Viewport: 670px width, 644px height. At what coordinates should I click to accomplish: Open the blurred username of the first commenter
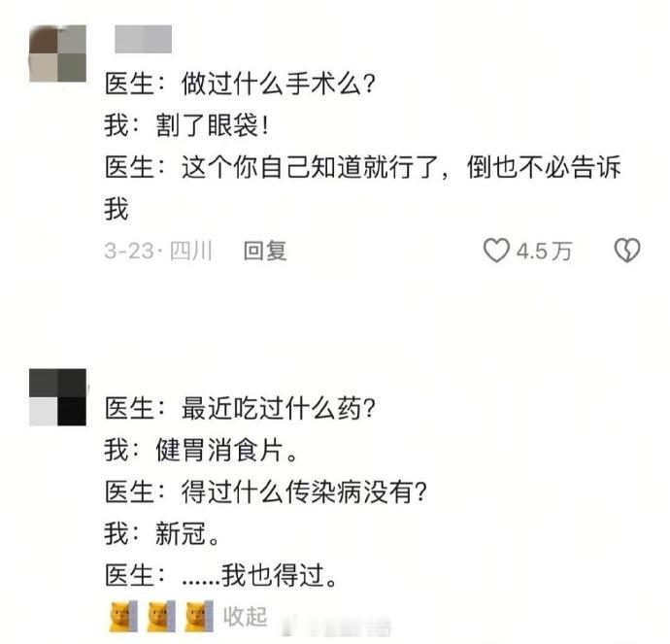click(x=143, y=39)
